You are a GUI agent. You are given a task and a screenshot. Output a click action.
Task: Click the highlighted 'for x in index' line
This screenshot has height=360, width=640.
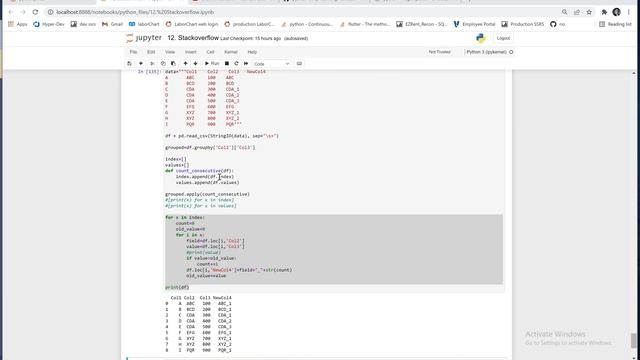185,218
